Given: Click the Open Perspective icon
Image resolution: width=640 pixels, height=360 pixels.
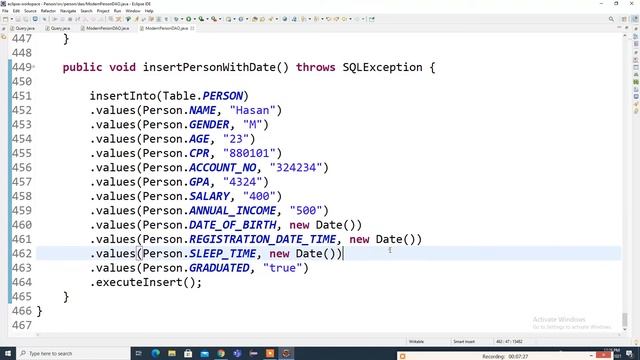Looking at the screenshot, I should [x=624, y=19].
